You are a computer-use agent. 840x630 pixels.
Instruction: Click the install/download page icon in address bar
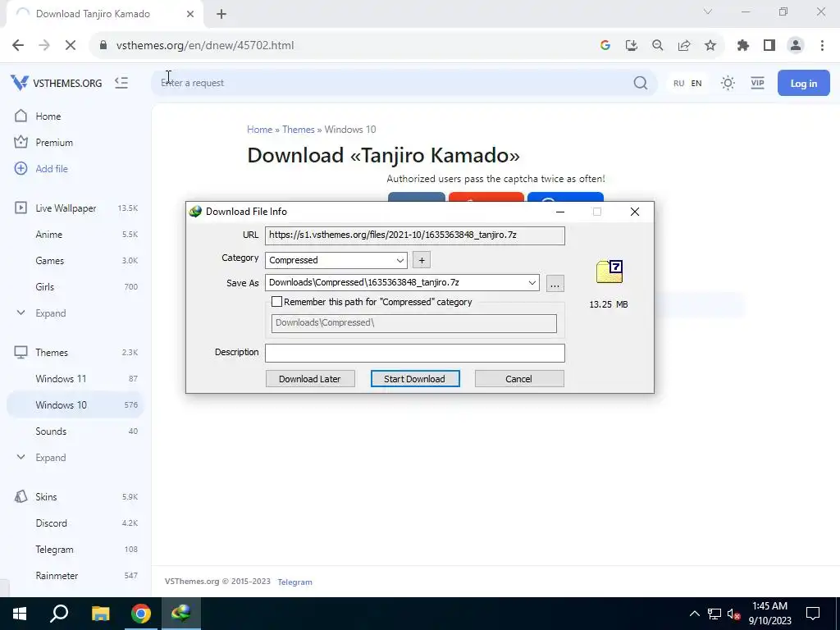point(632,46)
